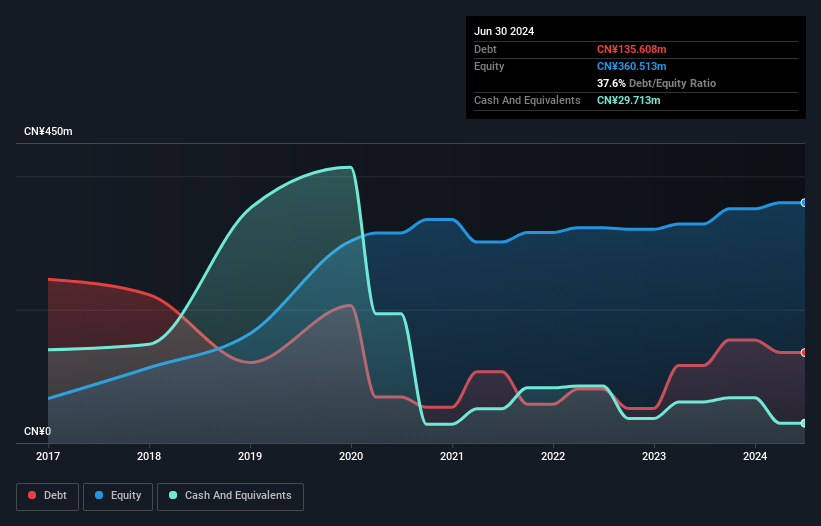Click the teal Cash endpoint marker
Image resolution: width=821 pixels, height=526 pixels.
click(x=804, y=423)
